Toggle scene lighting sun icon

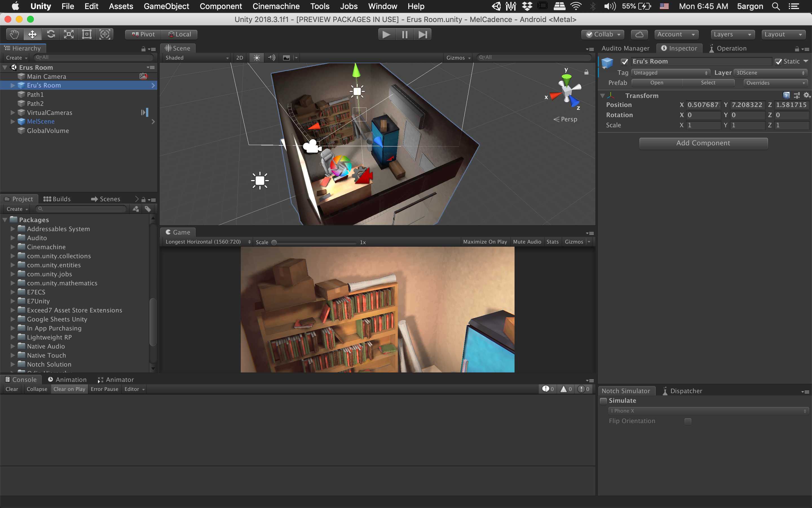(257, 58)
